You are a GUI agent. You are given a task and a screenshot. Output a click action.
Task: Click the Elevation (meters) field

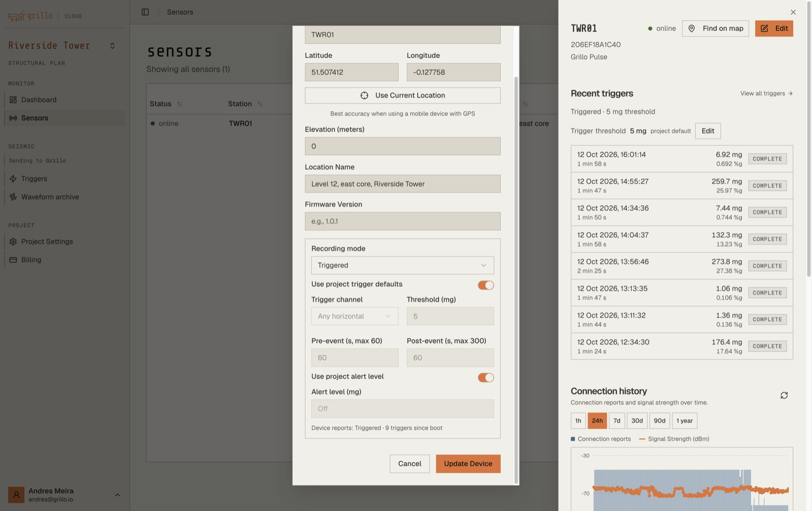(x=402, y=146)
